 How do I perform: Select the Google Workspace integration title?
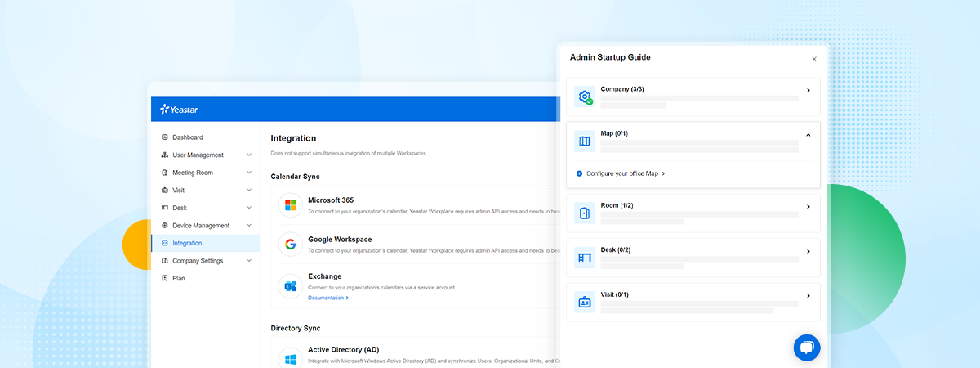[340, 240]
